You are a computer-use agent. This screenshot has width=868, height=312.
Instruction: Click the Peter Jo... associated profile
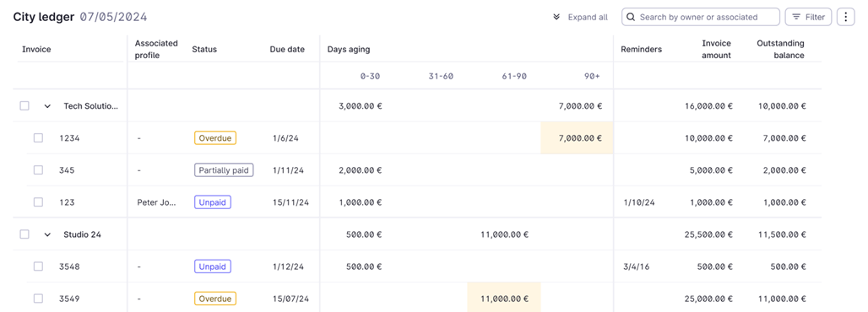[157, 202]
